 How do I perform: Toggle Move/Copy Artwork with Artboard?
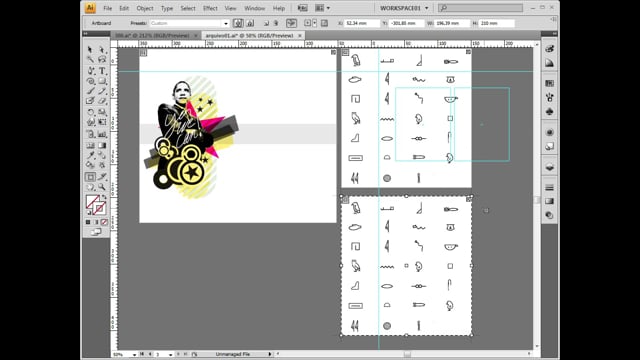291,23
